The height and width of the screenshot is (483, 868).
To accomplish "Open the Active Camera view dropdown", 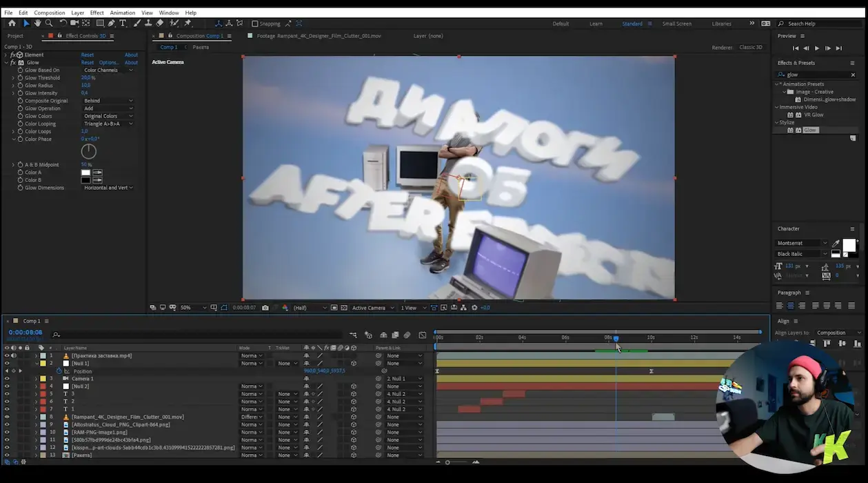I will point(373,308).
